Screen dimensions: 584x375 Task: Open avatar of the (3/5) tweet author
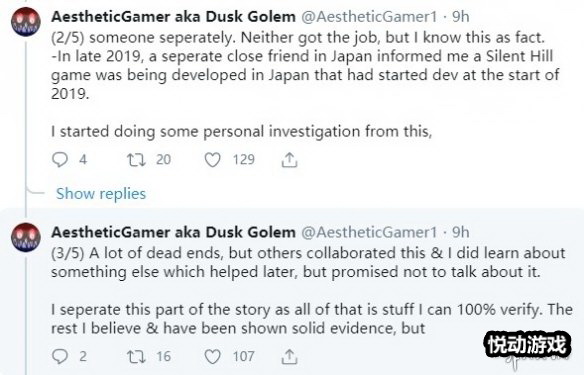[26, 237]
